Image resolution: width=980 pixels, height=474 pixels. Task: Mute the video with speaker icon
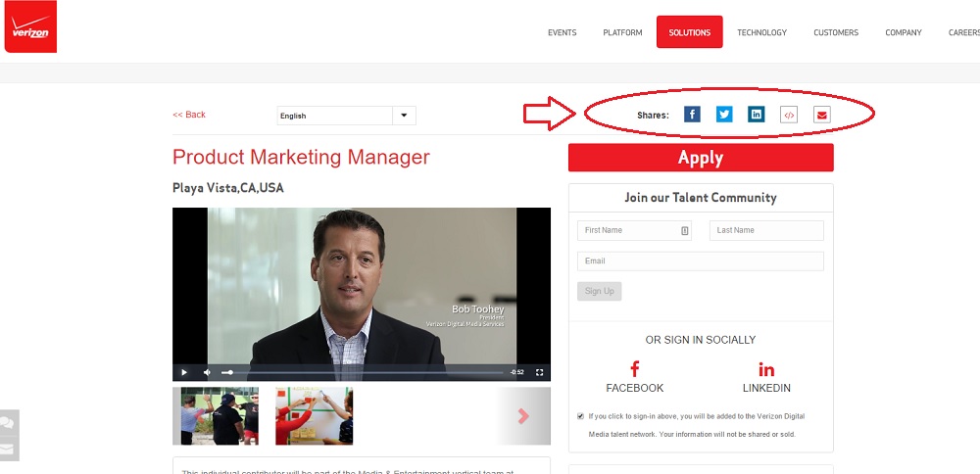207,372
